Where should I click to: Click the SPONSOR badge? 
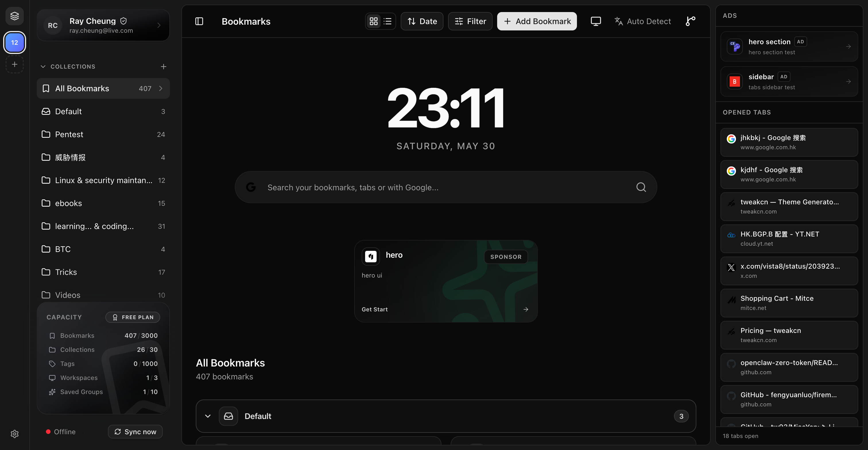506,257
